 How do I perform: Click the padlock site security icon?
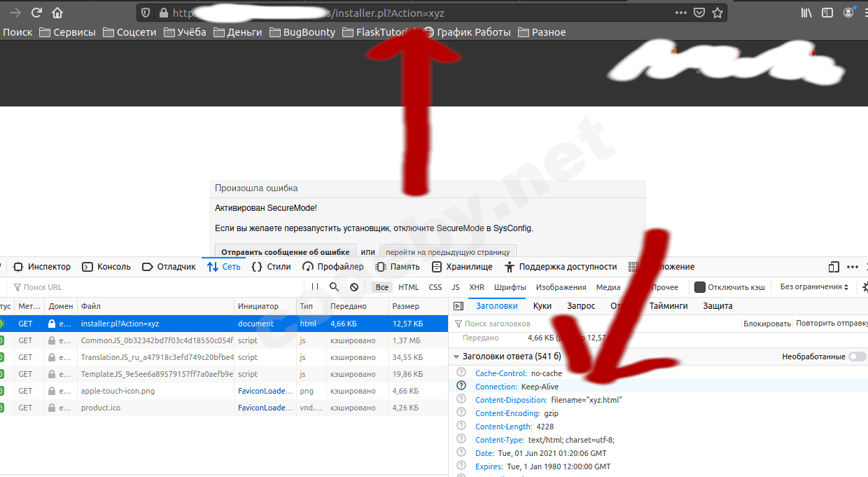(x=164, y=13)
